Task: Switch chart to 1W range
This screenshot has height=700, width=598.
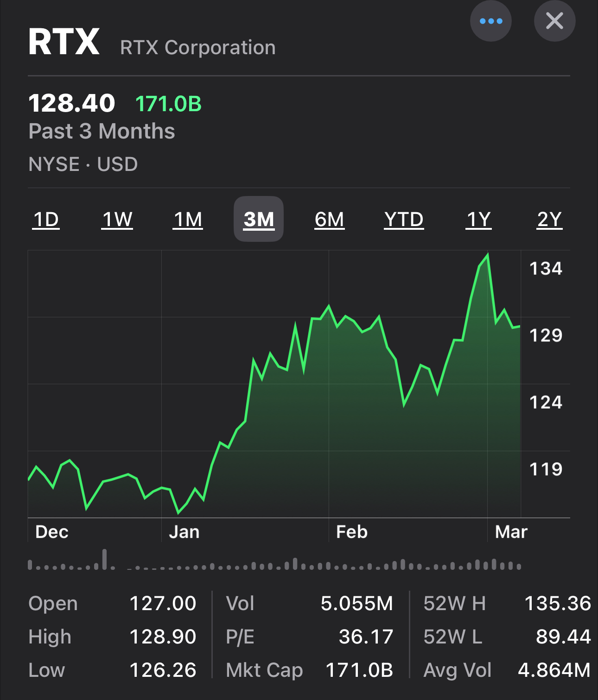Action: [117, 219]
